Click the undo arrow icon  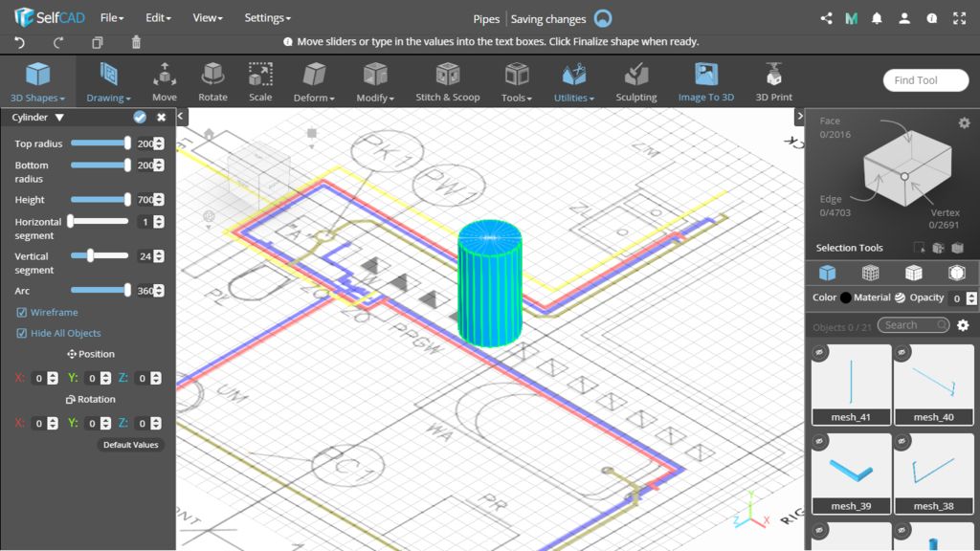click(20, 42)
